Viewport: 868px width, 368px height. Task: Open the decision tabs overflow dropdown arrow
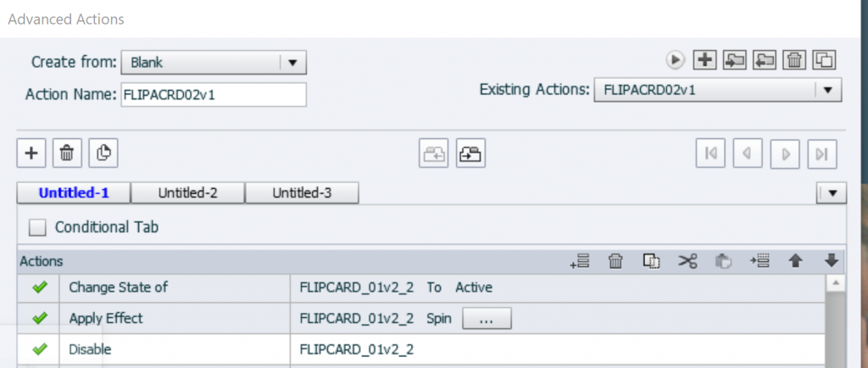[832, 193]
